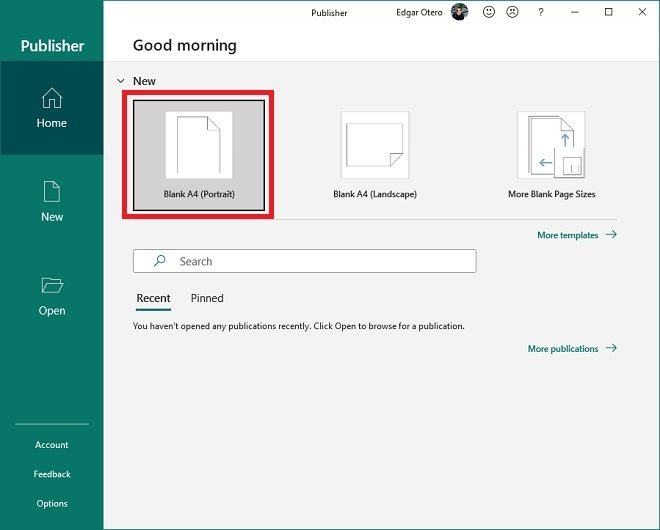
Task: Send a frown with the sad face icon
Action: 512,12
